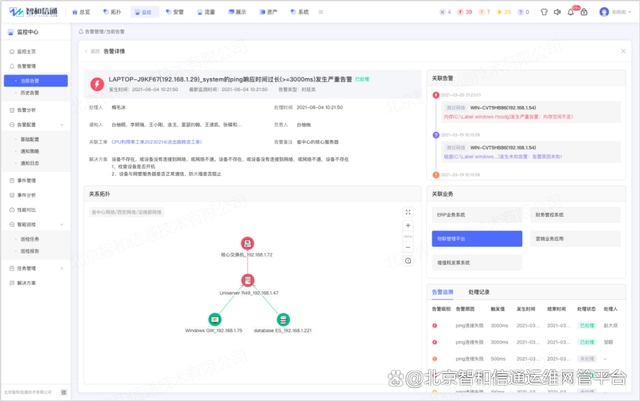The width and height of the screenshot is (640, 401).
Task: Go back using the 返回 arrow
Action: (92, 51)
